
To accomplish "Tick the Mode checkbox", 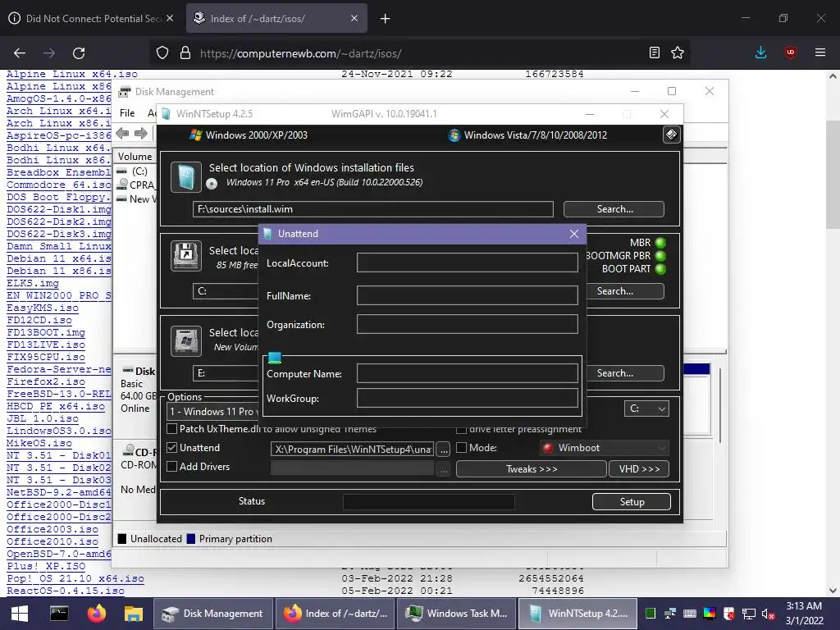I will pyautogui.click(x=461, y=447).
